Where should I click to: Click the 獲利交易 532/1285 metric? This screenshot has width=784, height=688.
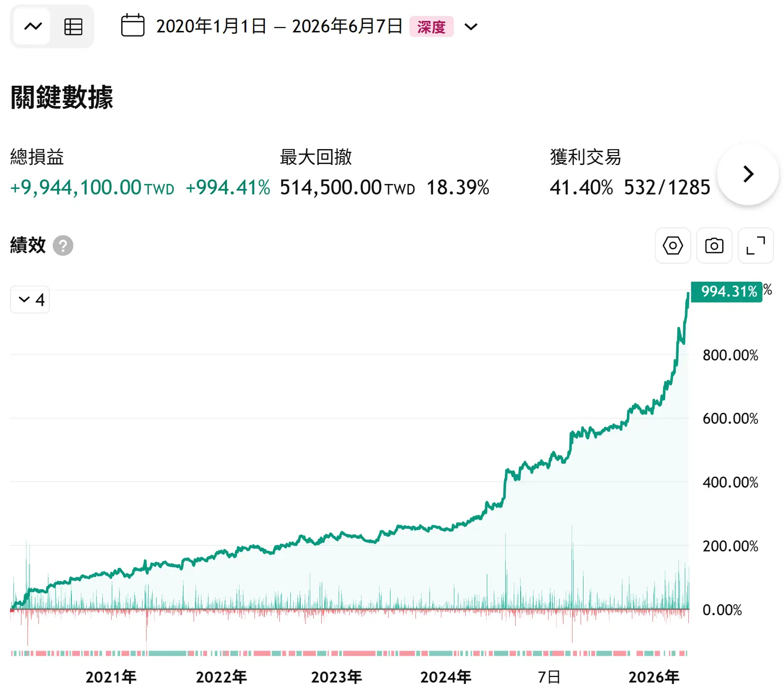pos(667,187)
